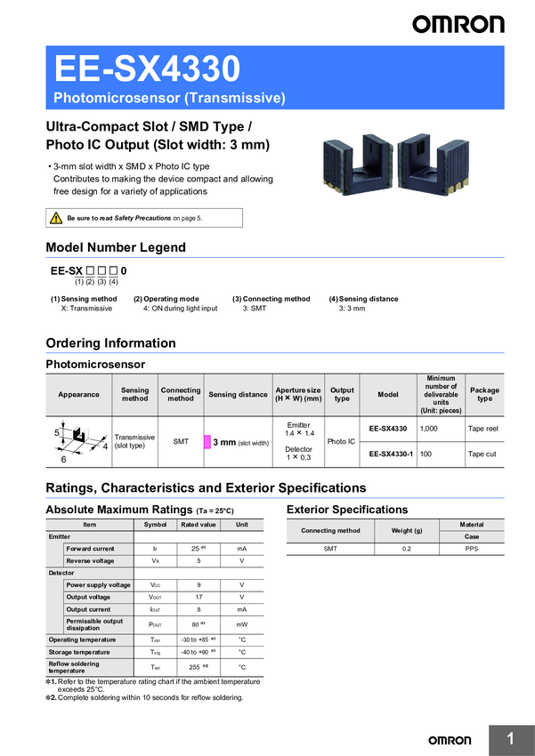This screenshot has height=756, width=535.
Task: Click the Tape reel package type cell
Action: 484,429
